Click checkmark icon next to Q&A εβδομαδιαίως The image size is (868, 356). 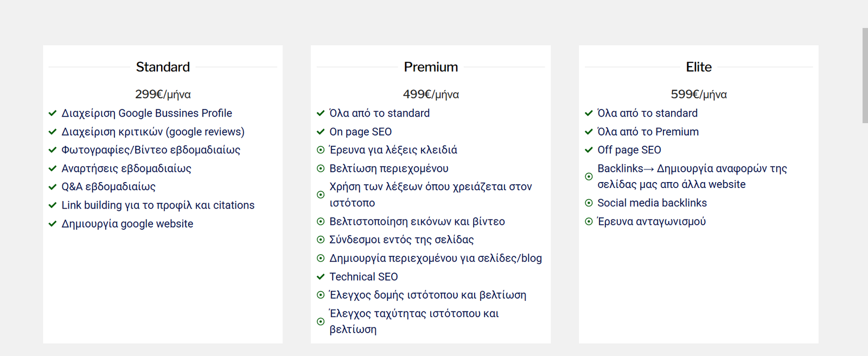tap(53, 187)
